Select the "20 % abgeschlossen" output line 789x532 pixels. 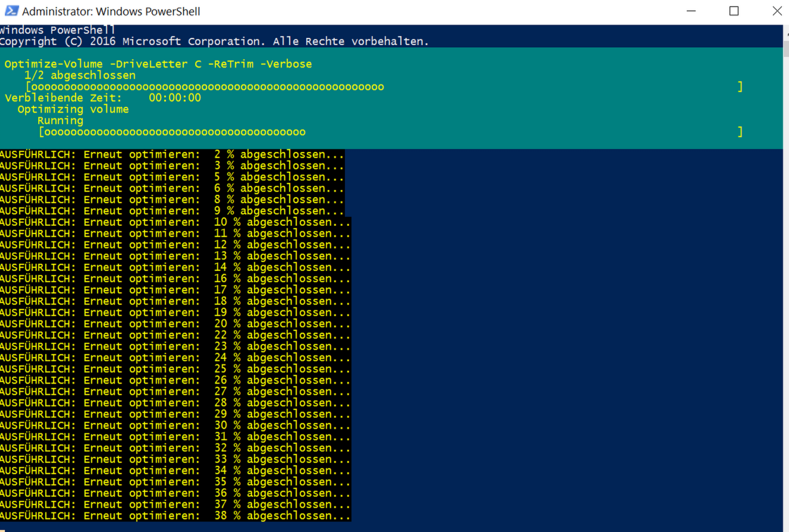[175, 324]
